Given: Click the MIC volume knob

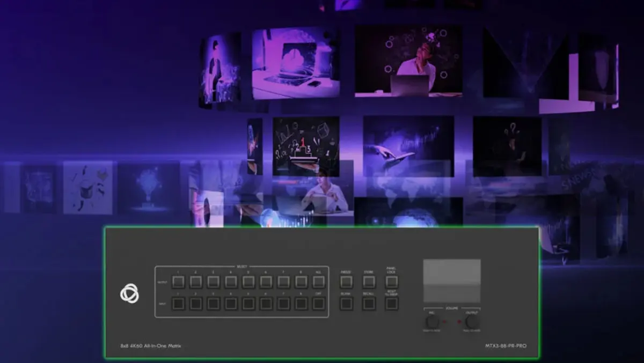Looking at the screenshot, I should [431, 322].
